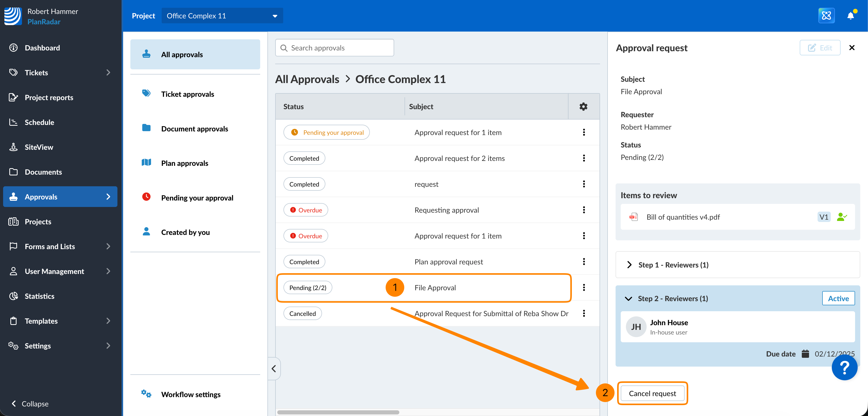
Task: Open three-dot menu for File Approval row
Action: (x=583, y=288)
